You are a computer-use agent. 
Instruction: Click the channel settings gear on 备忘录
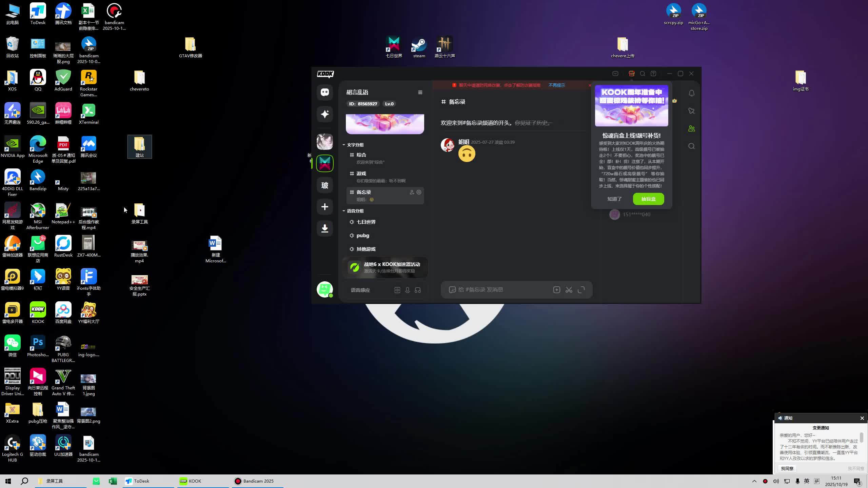[419, 192]
